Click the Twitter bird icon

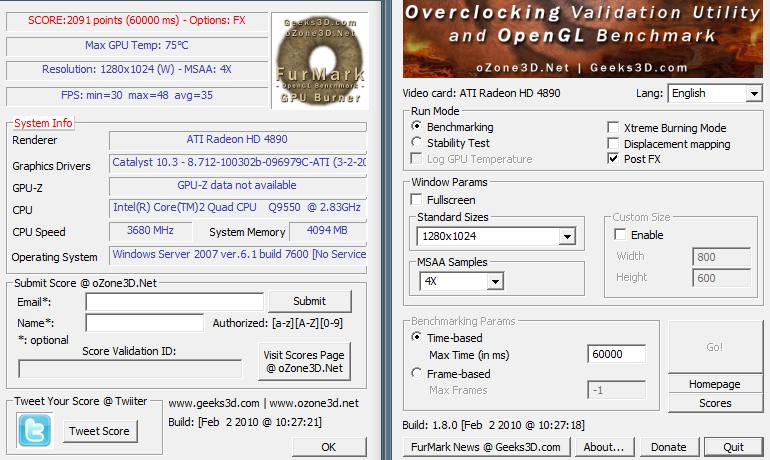[34, 431]
